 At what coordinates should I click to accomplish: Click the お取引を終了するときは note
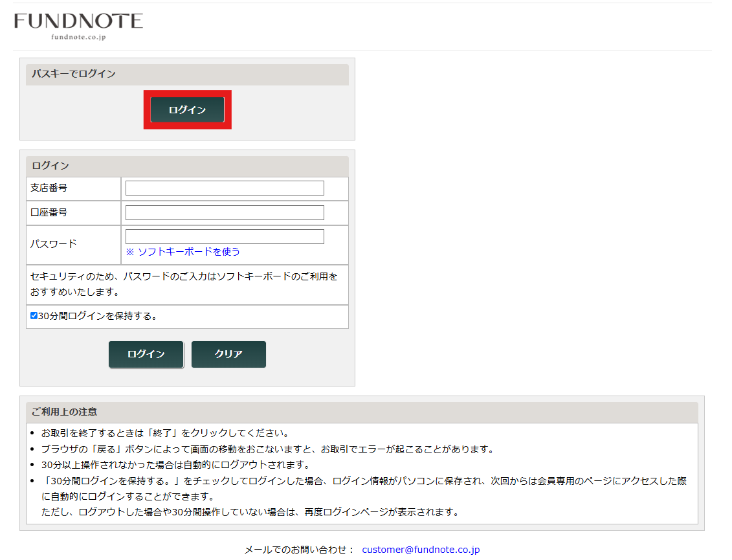click(167, 433)
